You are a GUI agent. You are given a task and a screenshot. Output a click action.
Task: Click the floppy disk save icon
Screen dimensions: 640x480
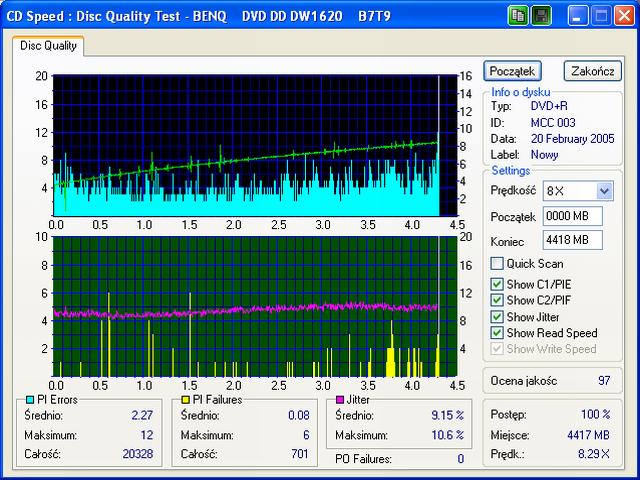[542, 16]
